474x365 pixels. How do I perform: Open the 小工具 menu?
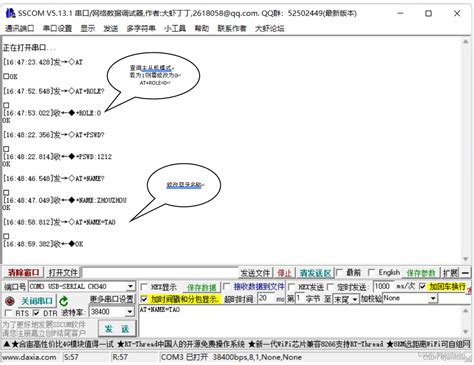tap(175, 28)
